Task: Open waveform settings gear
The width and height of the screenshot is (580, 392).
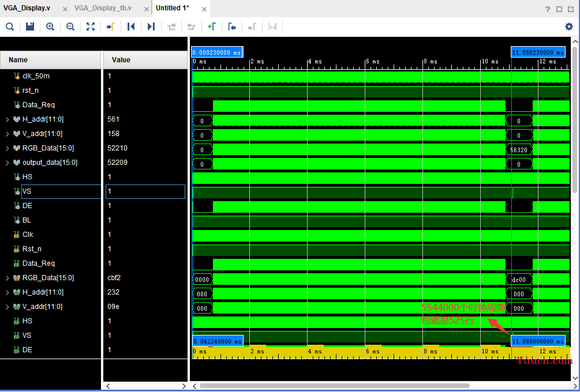Action: tap(569, 27)
